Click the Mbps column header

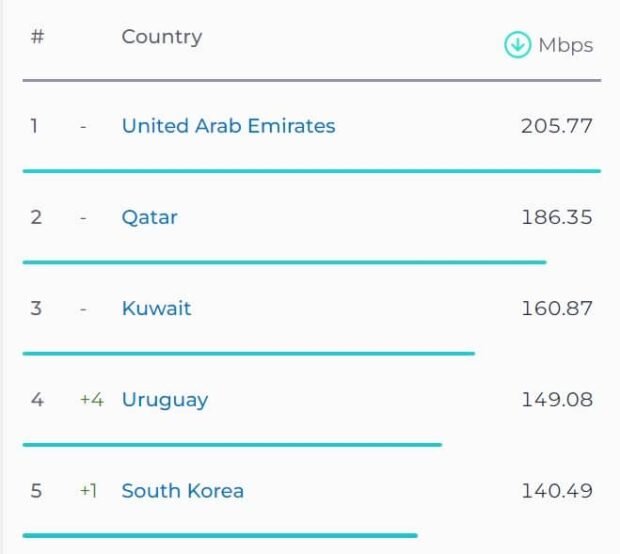click(x=565, y=45)
